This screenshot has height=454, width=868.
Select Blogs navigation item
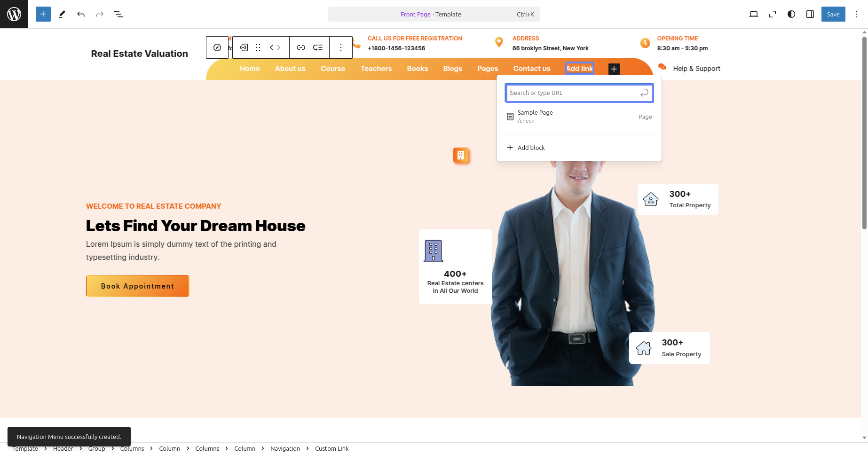point(453,69)
